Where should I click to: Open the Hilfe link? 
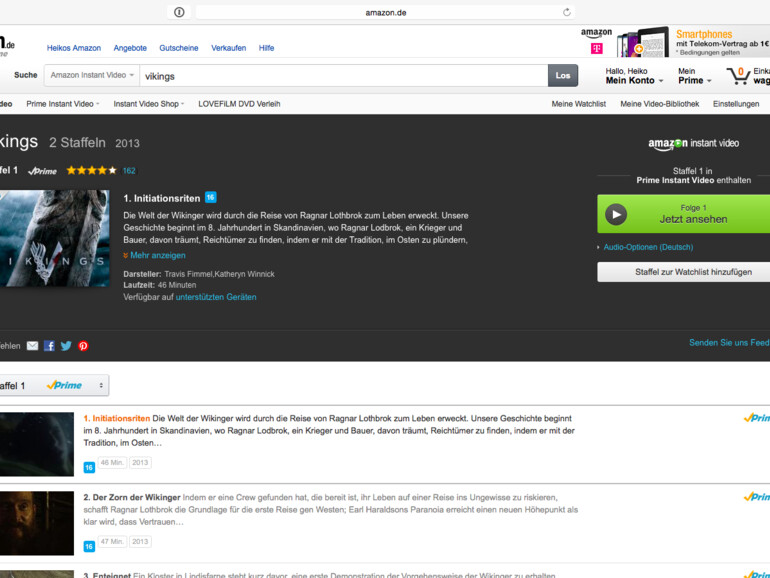tap(266, 48)
